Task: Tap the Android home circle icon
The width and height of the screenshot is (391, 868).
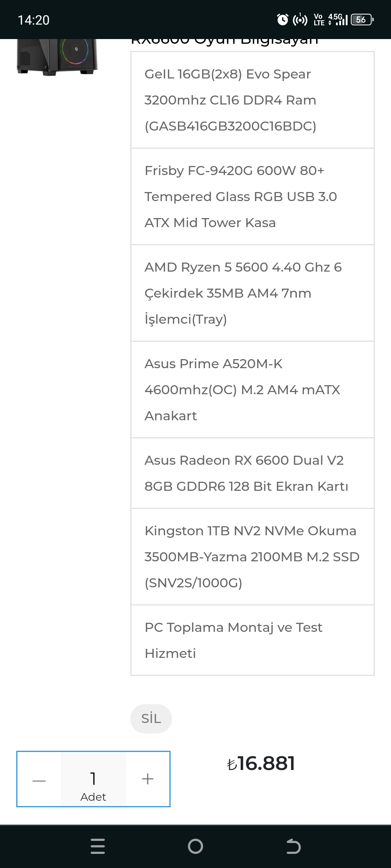Action: tap(195, 846)
